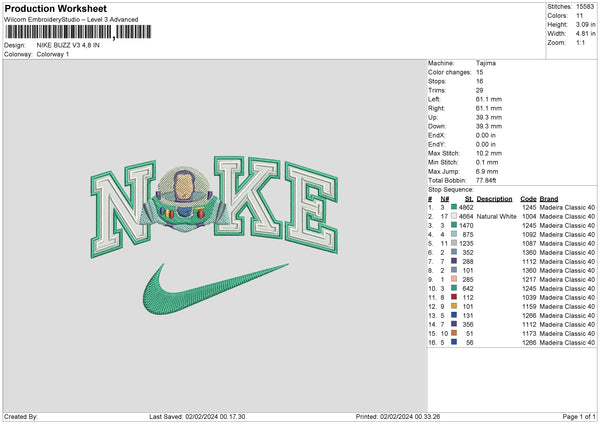Viewport: 600px width, 424px height.
Task: Click the Stops value "16"
Action: (479, 81)
